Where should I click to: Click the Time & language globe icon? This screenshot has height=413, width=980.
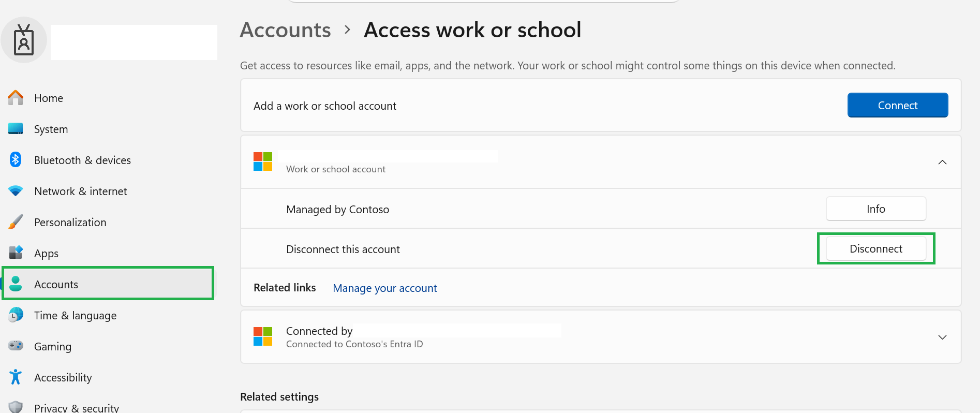tap(16, 315)
